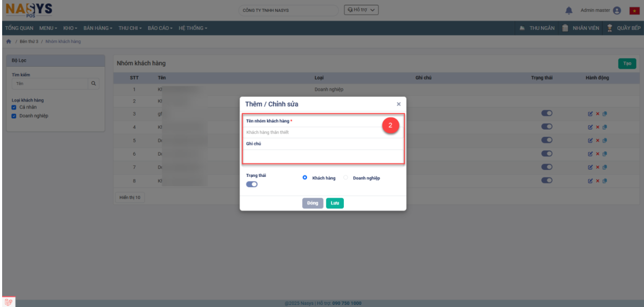The width and height of the screenshot is (644, 307).
Task: Click the notification bell icon
Action: click(x=569, y=11)
